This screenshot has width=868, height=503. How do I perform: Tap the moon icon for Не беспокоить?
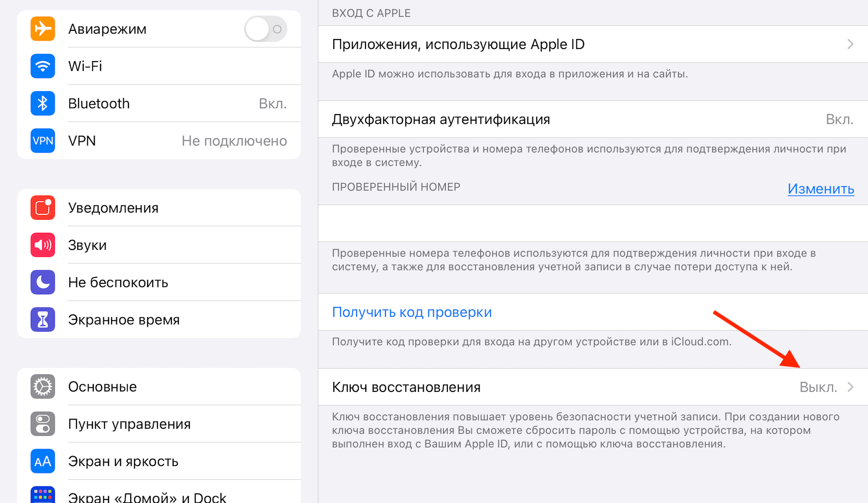point(43,282)
